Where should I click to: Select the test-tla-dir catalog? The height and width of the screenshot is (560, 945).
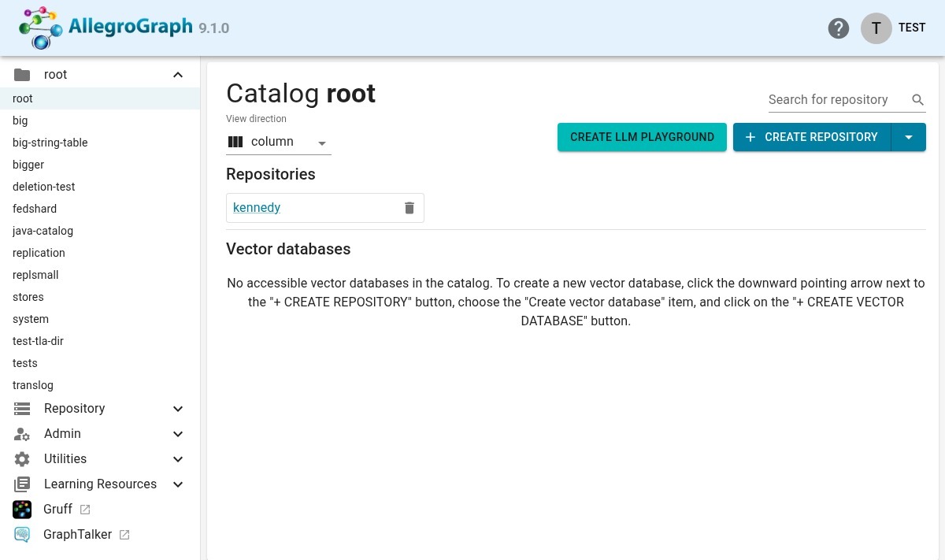click(x=100, y=341)
